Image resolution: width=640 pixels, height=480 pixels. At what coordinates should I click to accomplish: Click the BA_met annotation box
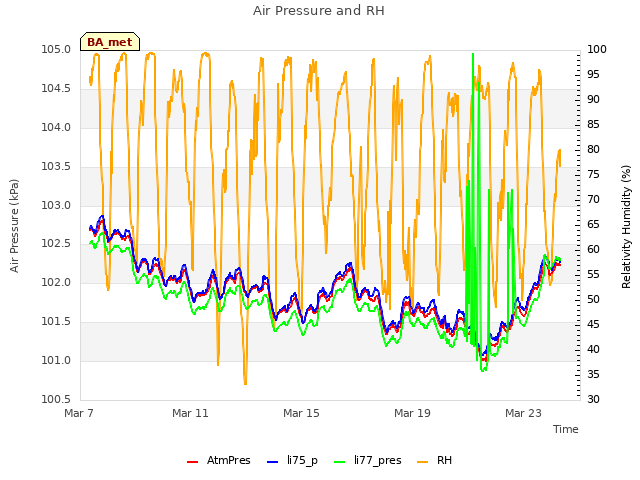tap(110, 42)
